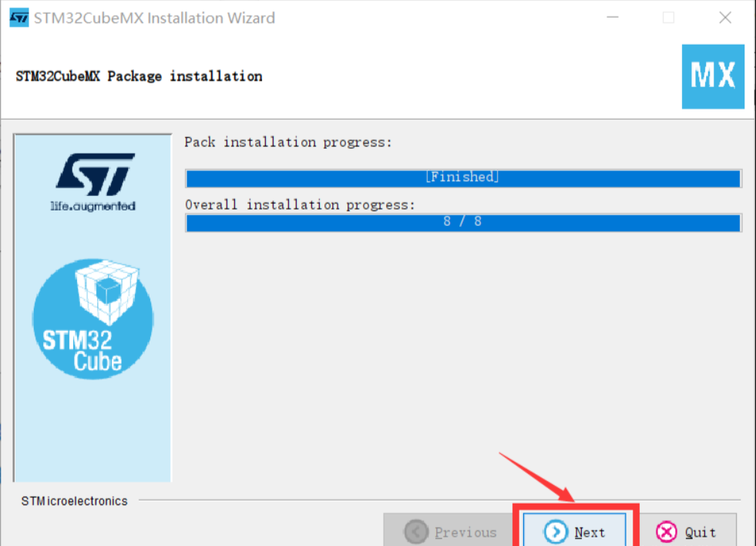
Task: Click the blue MX logo tile
Action: 713,76
